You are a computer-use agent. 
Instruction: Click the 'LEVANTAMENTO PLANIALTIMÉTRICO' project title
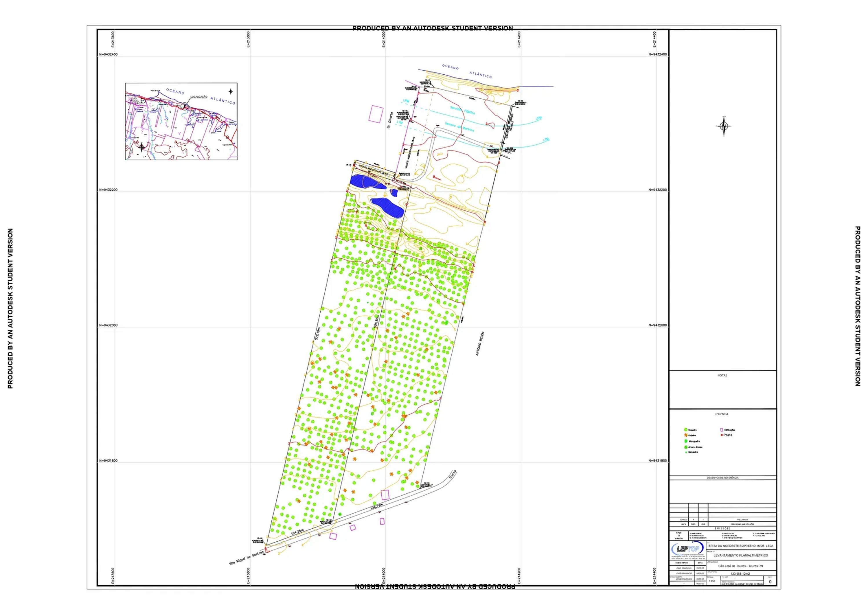[741, 555]
